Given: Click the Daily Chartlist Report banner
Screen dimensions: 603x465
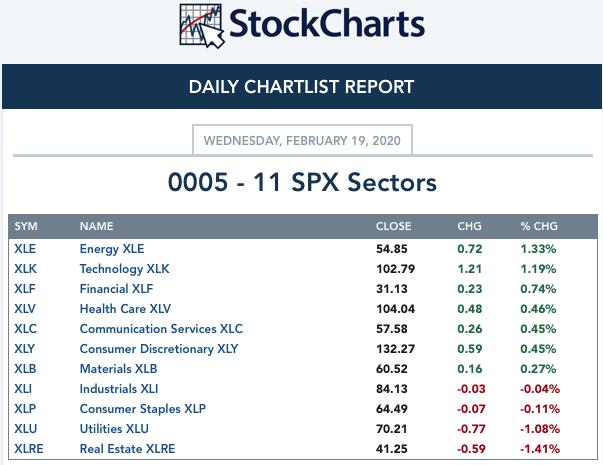Looking at the screenshot, I should [x=302, y=87].
